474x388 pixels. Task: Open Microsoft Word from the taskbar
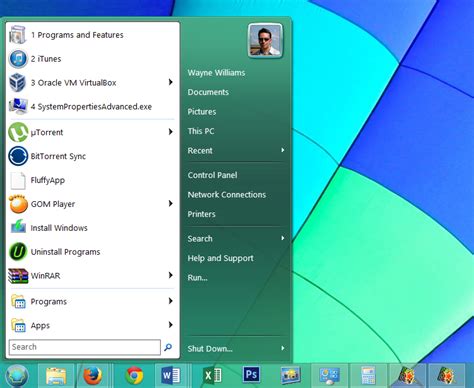coord(171,376)
